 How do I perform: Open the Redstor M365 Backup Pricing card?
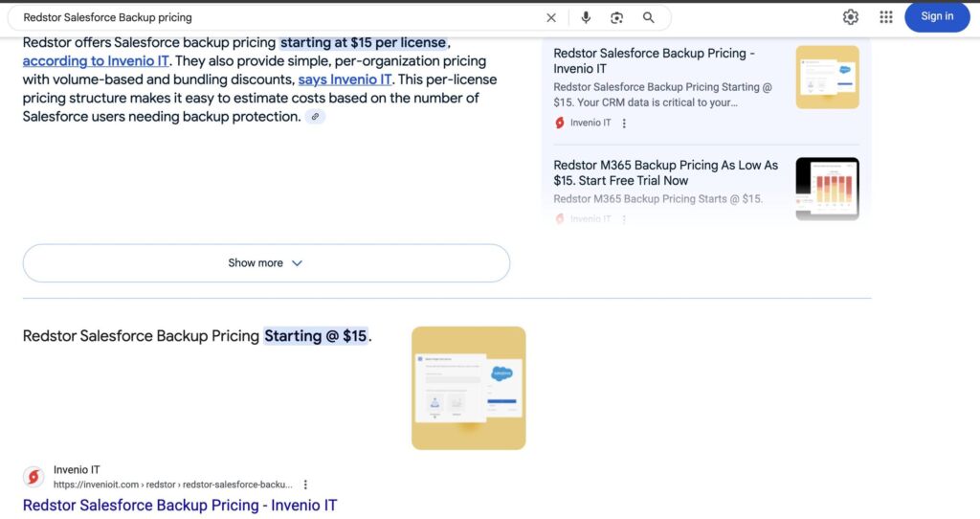click(665, 172)
